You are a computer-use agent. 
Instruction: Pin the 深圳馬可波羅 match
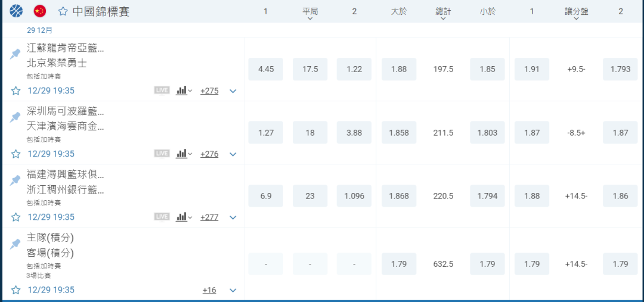[16, 117]
